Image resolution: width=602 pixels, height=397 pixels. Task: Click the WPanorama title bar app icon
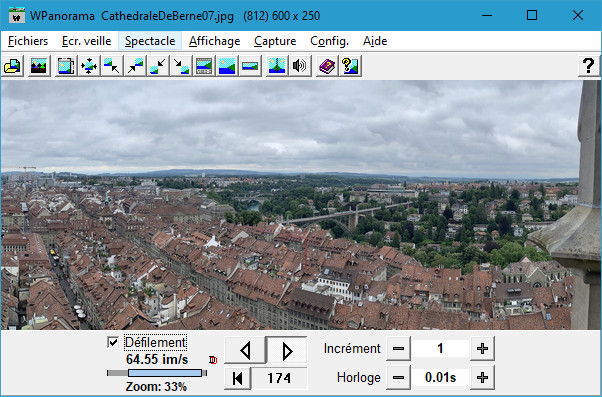coord(17,15)
